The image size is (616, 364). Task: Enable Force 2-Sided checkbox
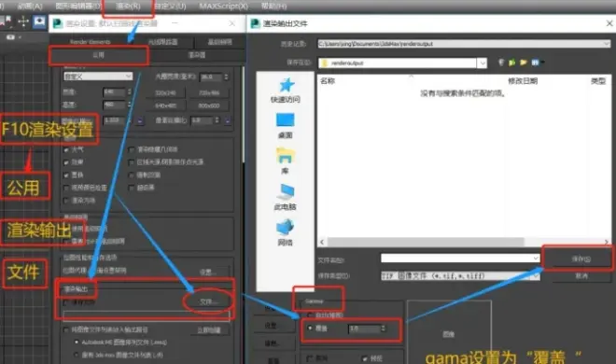(132, 175)
